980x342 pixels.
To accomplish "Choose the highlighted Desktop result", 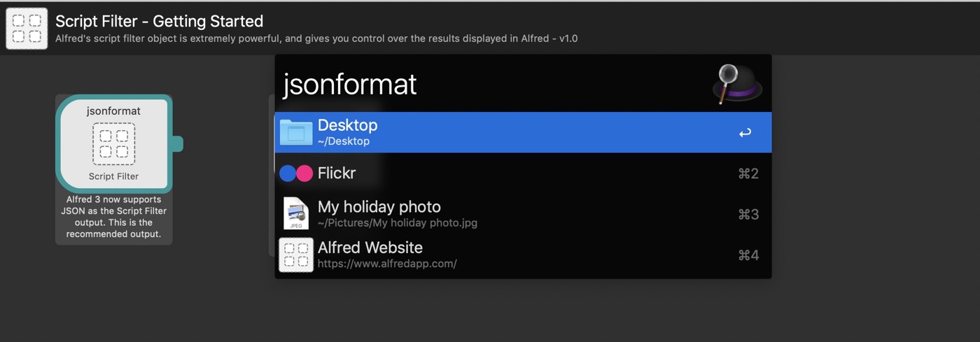I will click(x=490, y=132).
